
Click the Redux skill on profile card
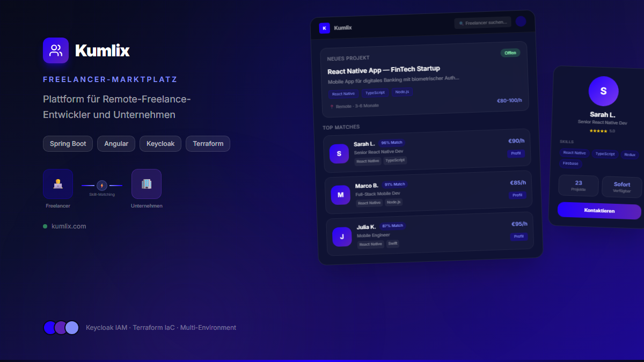pos(630,154)
